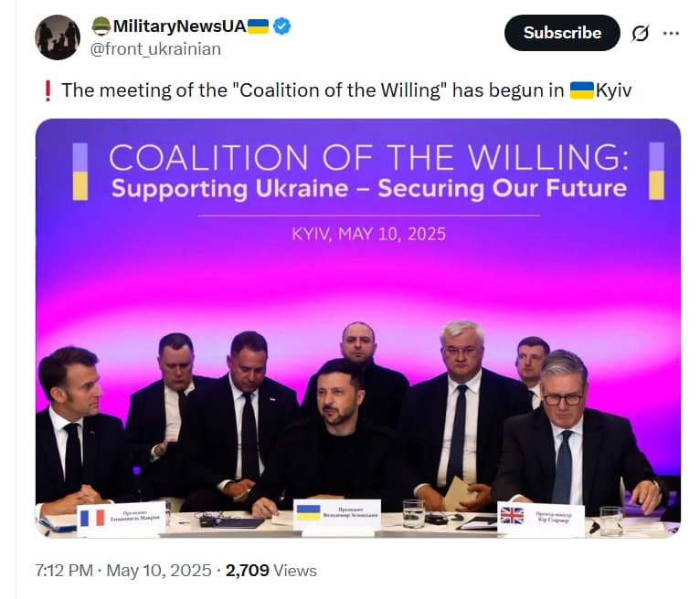Click the Ukrainian flag nameplate in photo

tap(337, 514)
